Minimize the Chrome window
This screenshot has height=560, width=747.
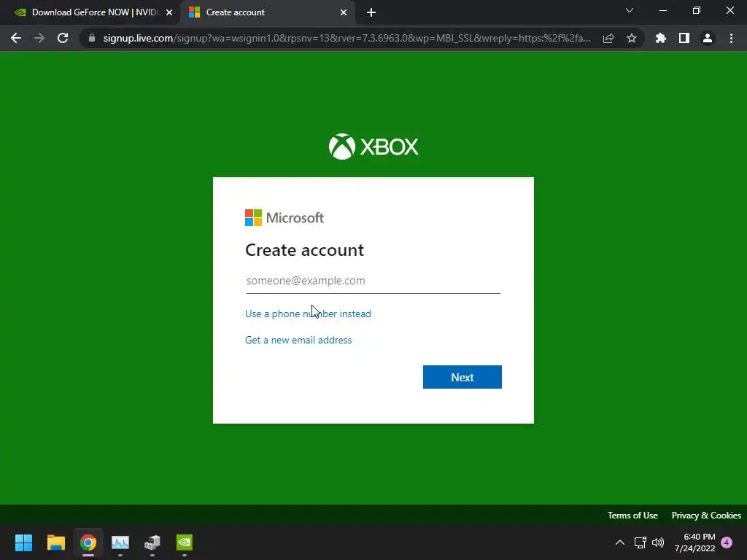click(663, 10)
